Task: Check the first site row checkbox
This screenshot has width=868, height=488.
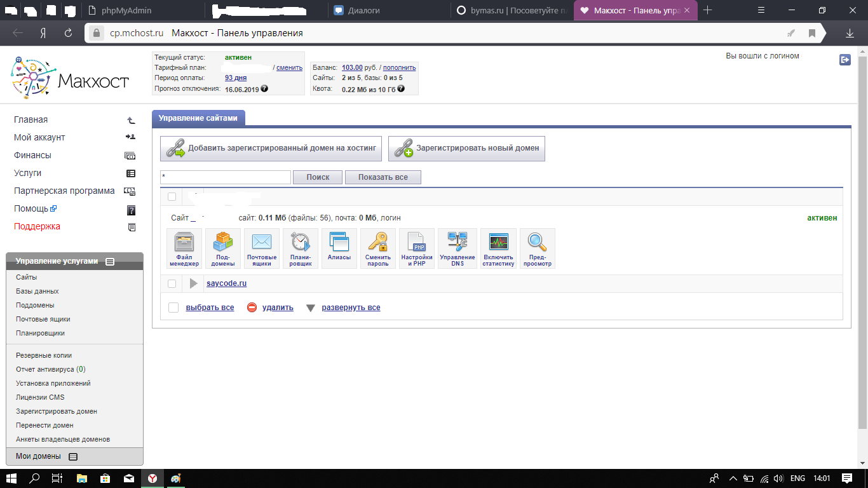Action: (172, 197)
